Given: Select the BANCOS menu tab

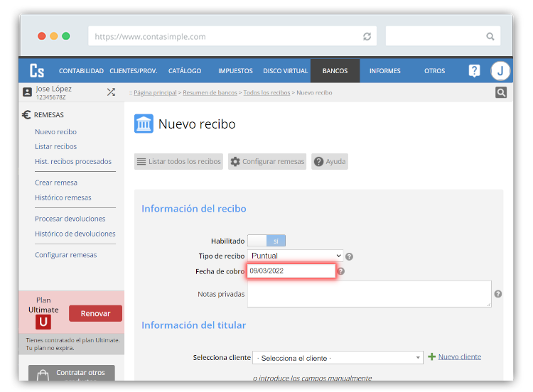Looking at the screenshot, I should pyautogui.click(x=335, y=70).
